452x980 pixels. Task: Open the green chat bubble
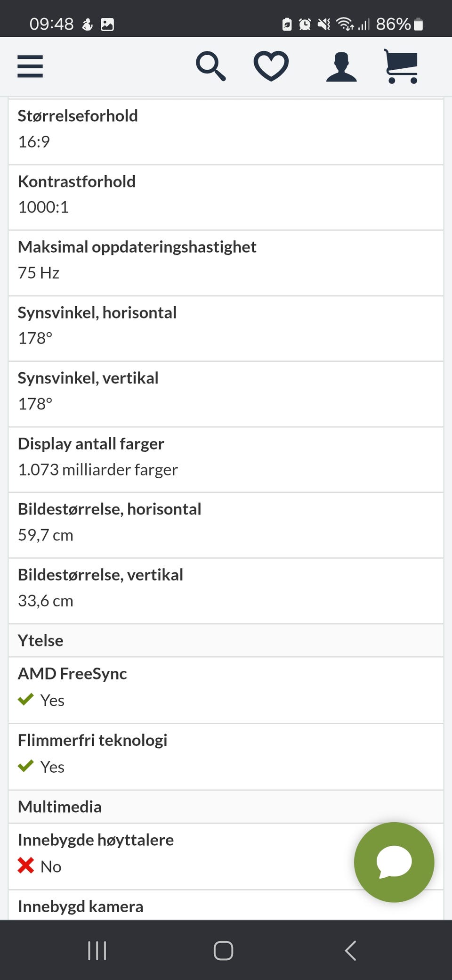[394, 862]
